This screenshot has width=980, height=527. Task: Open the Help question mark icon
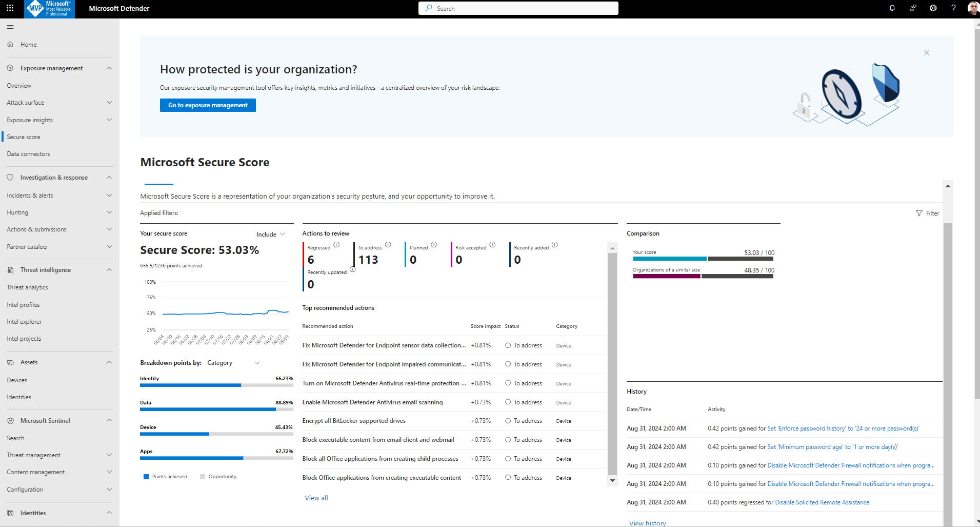point(953,8)
